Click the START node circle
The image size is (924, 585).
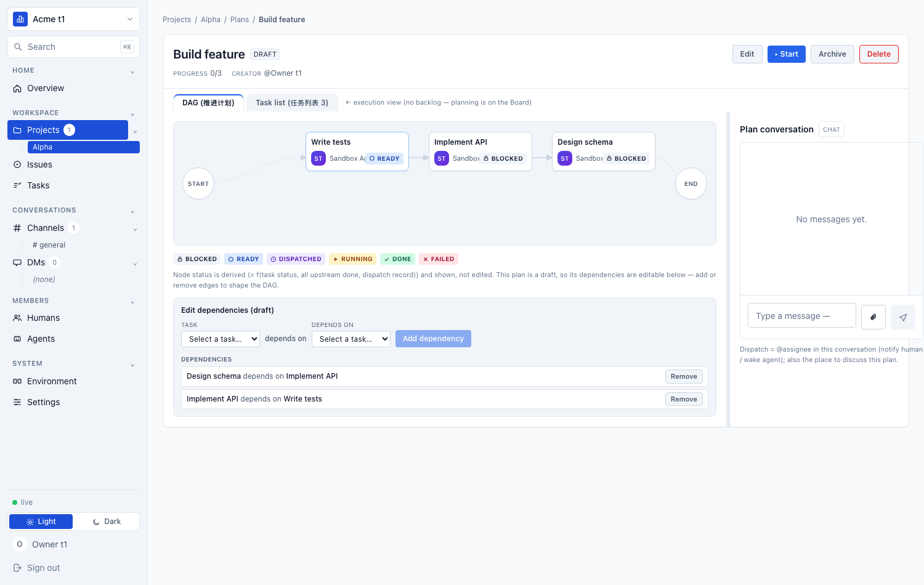pos(198,184)
